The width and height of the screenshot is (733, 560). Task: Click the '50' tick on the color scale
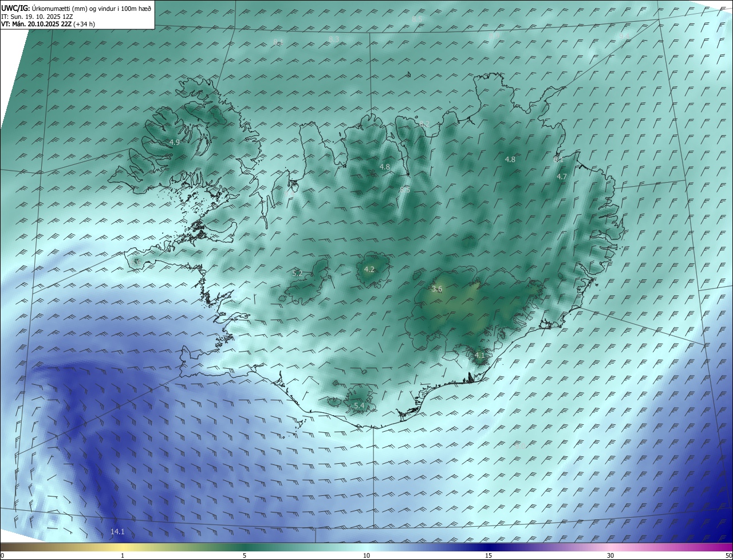pyautogui.click(x=728, y=556)
